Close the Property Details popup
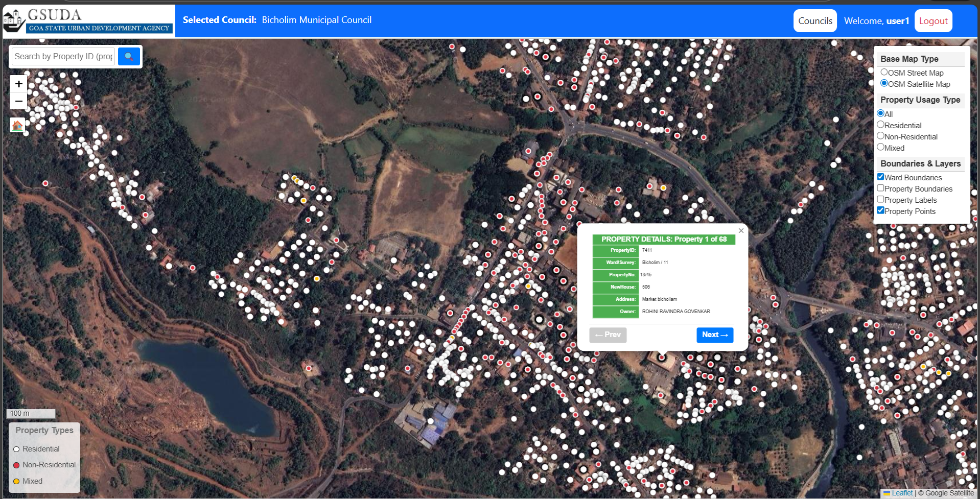The width and height of the screenshot is (980, 499). click(741, 231)
